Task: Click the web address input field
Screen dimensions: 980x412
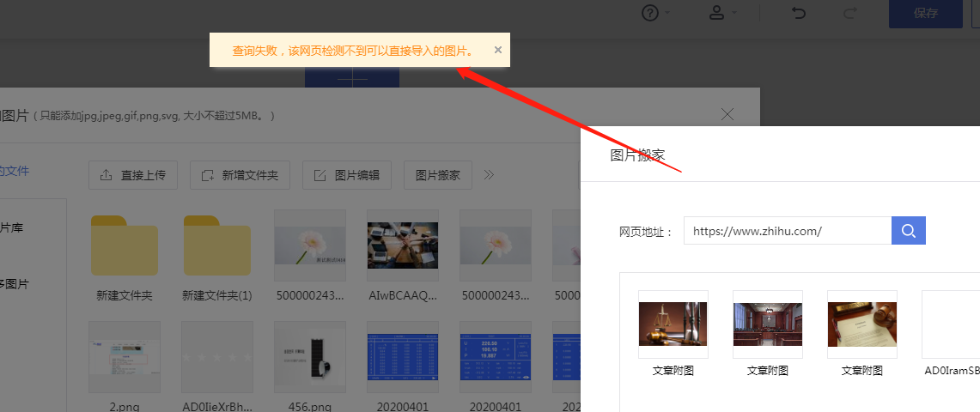Action: [788, 231]
